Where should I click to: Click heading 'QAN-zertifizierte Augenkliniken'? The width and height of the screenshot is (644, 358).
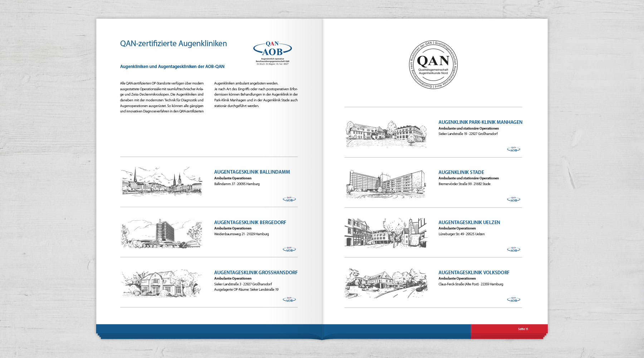pos(174,44)
